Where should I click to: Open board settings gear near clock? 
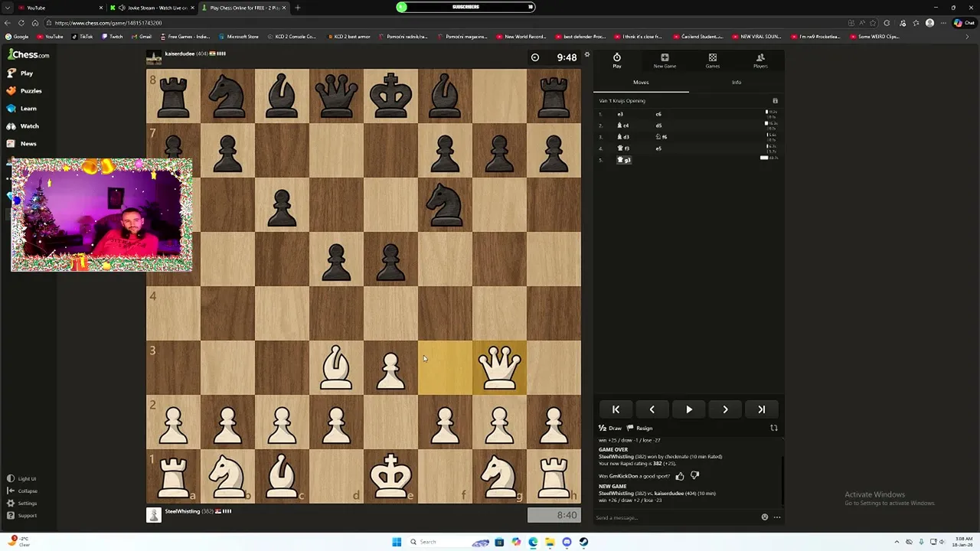pos(587,55)
